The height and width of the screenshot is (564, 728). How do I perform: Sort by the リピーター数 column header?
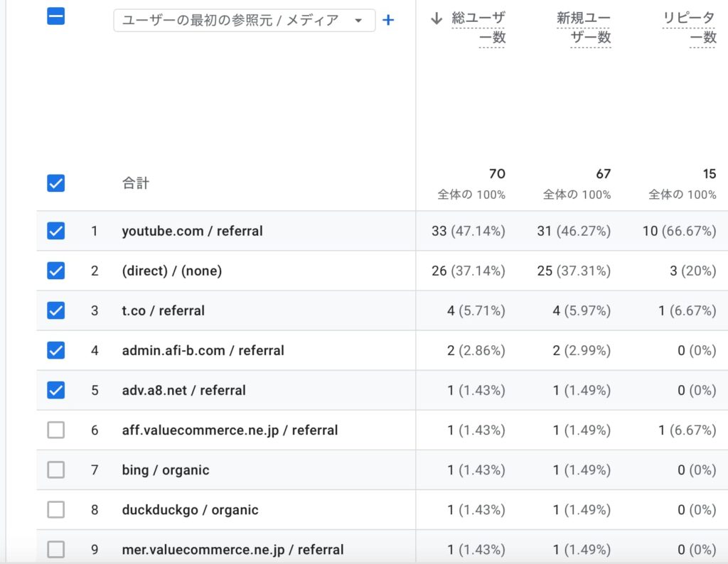(x=689, y=28)
